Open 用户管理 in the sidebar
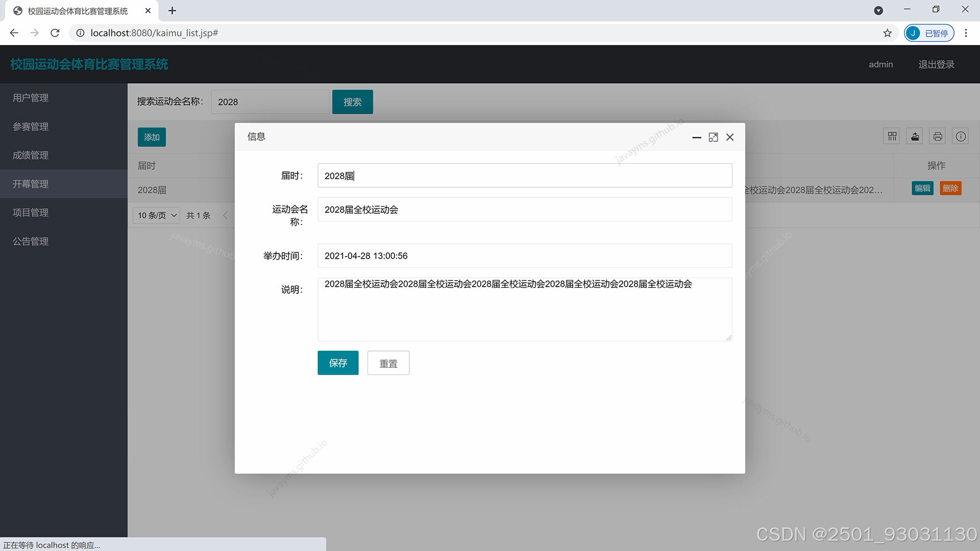Image resolution: width=980 pixels, height=551 pixels. click(x=64, y=98)
